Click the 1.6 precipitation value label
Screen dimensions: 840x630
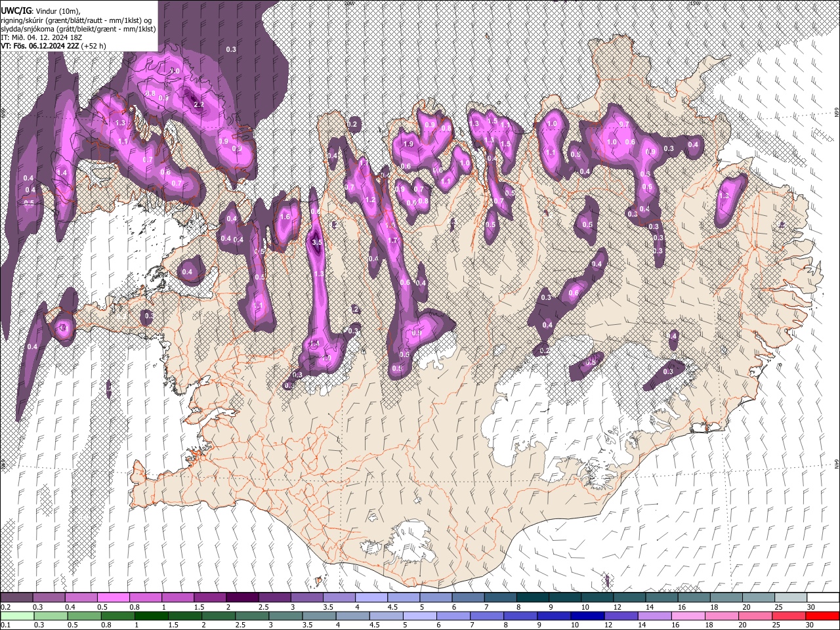[x=285, y=217]
